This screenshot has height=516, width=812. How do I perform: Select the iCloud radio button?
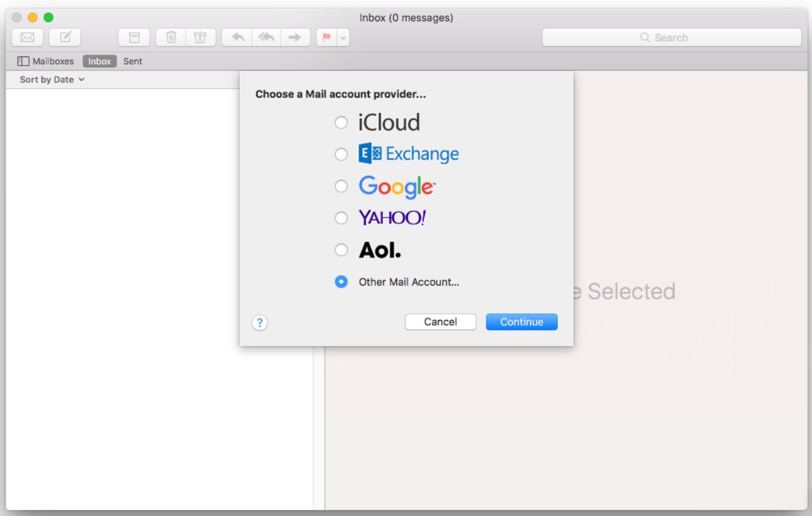coord(340,123)
